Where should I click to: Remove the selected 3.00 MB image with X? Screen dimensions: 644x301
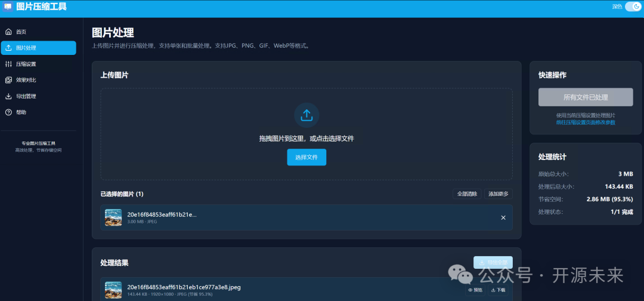tap(503, 217)
